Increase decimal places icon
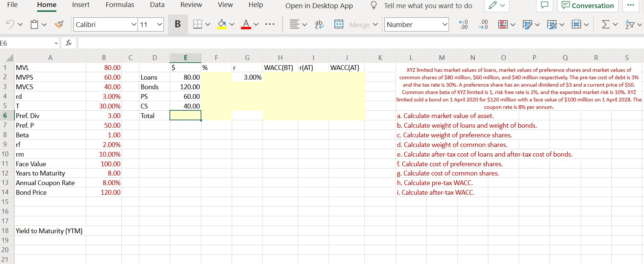 (483, 24)
